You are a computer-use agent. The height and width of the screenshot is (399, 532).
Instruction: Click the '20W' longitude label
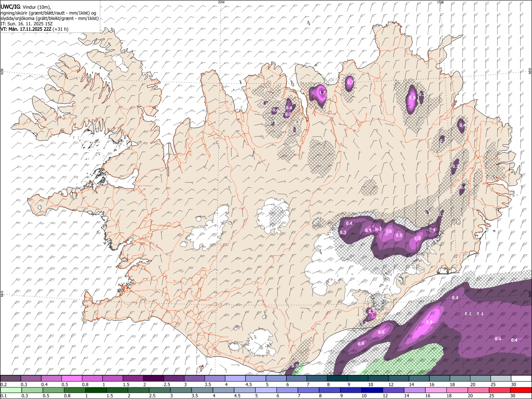(x=221, y=2)
